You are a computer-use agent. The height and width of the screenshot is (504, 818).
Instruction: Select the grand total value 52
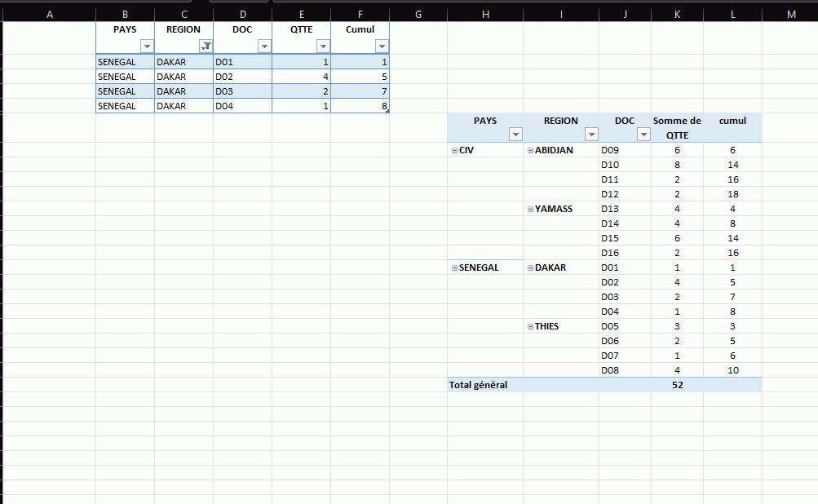click(677, 385)
